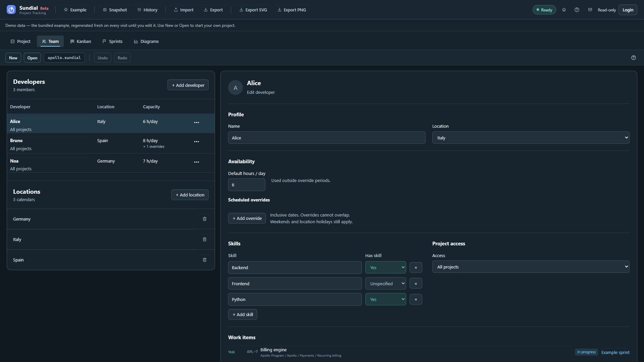Click the Open project button
Screen dimensions: 644x362
pyautogui.click(x=32, y=58)
